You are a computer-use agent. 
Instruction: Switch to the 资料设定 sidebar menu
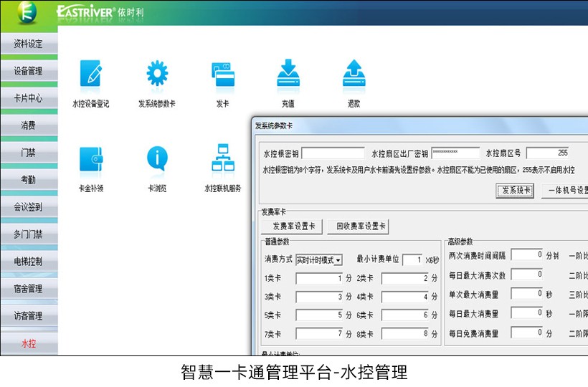[29, 44]
